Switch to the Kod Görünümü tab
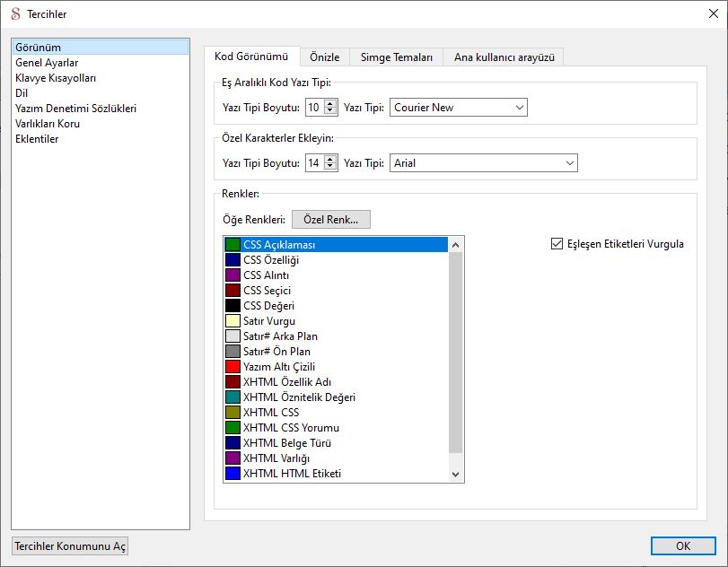728x567 pixels. click(251, 57)
